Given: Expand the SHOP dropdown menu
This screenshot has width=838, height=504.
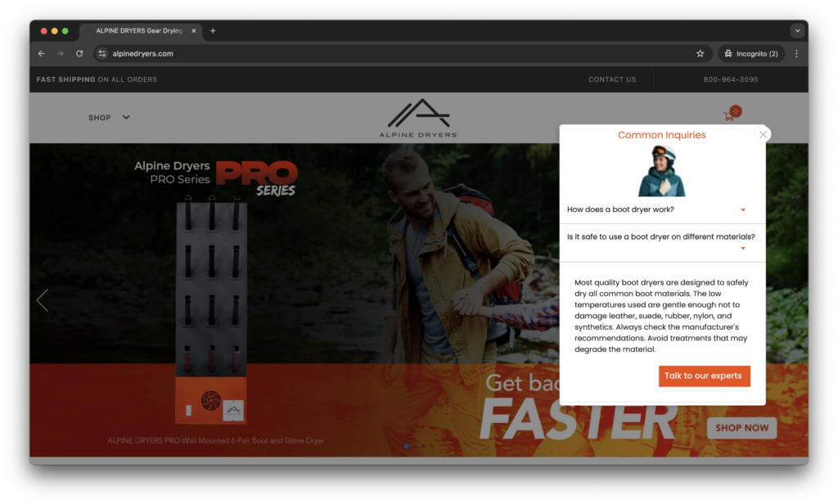Looking at the screenshot, I should [109, 117].
